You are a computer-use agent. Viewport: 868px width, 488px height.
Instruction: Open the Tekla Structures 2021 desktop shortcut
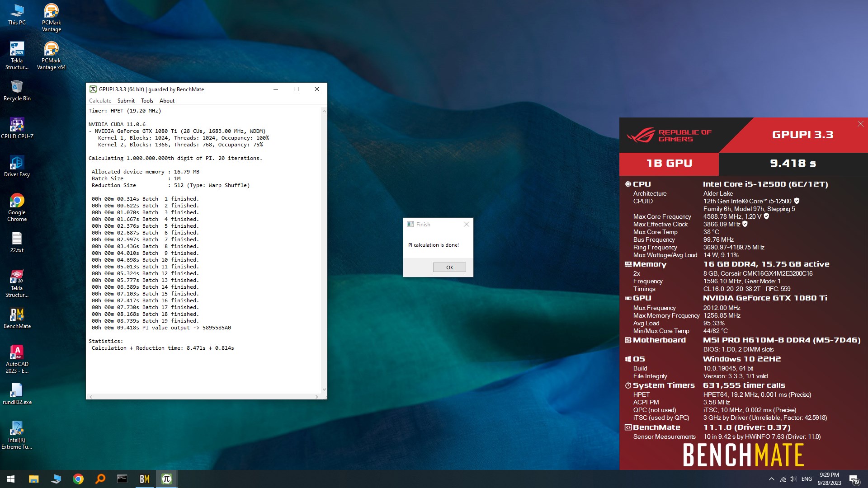click(17, 56)
